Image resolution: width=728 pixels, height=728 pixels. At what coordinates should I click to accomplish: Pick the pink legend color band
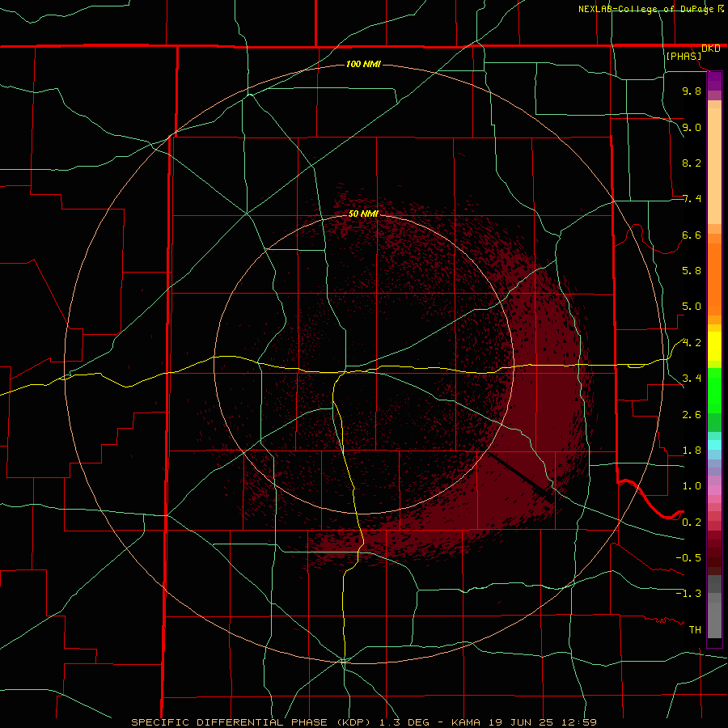(714, 490)
